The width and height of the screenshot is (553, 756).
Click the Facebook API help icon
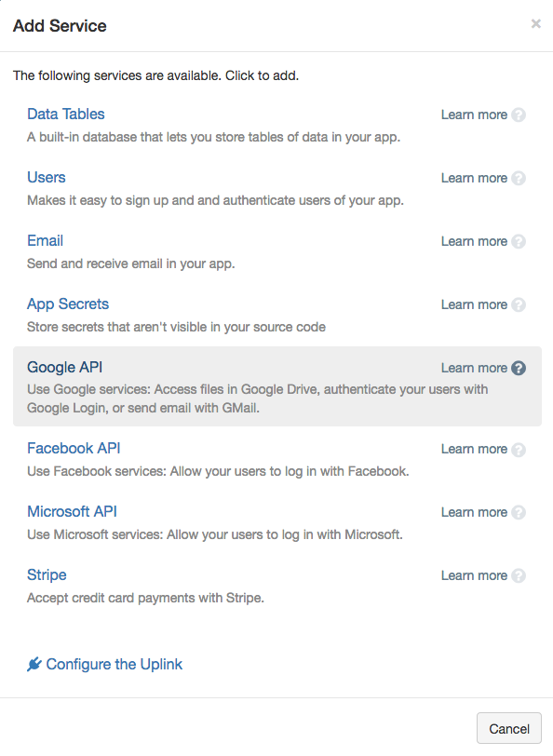[x=520, y=449]
